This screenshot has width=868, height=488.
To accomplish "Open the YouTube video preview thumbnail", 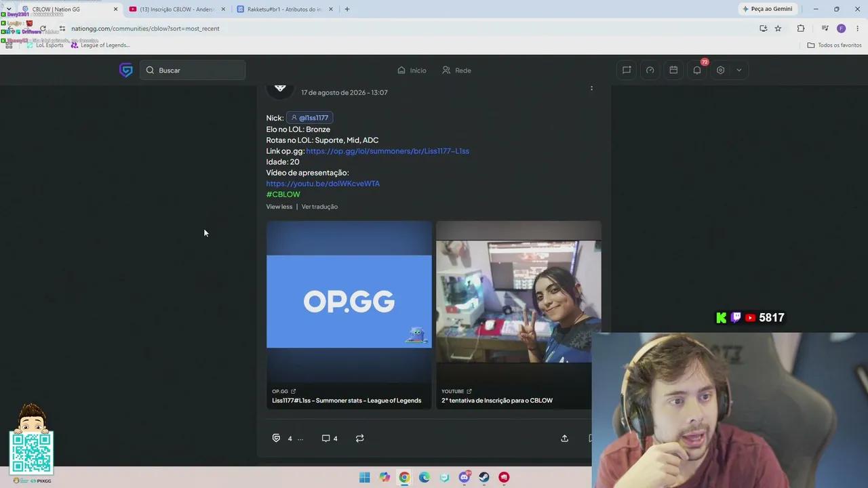I will (x=518, y=302).
